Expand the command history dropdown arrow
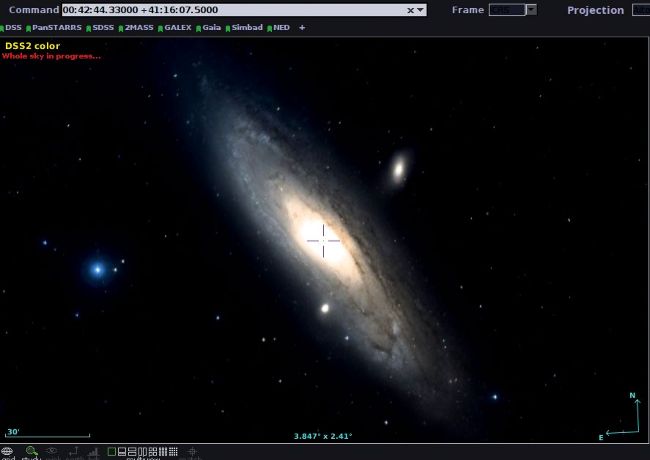Viewport: 650px width, 460px height. pyautogui.click(x=420, y=10)
